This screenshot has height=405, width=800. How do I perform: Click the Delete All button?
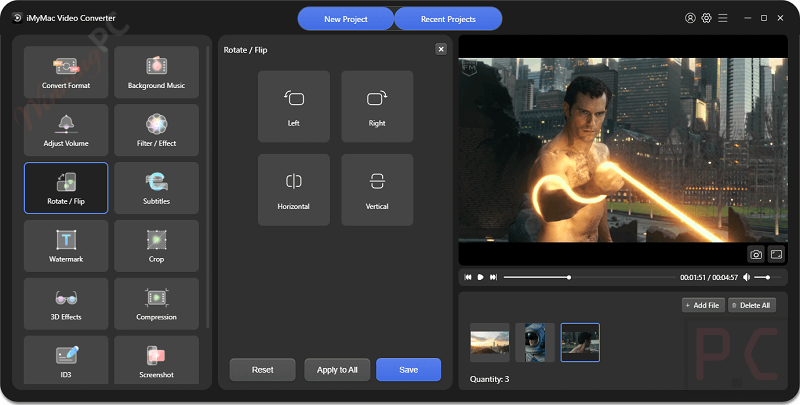(x=752, y=305)
